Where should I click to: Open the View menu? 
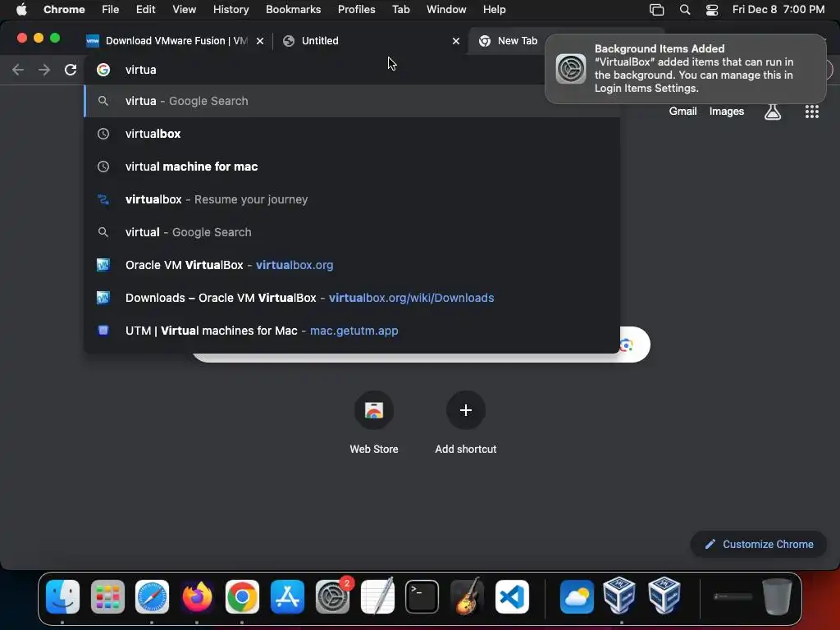[x=184, y=10]
